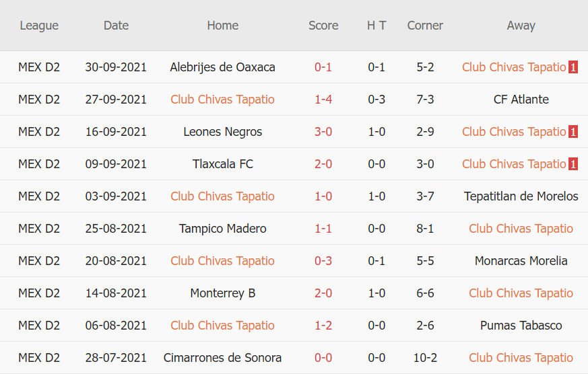
Task: Click Cimarrones de Sonora team name
Action: [222, 358]
